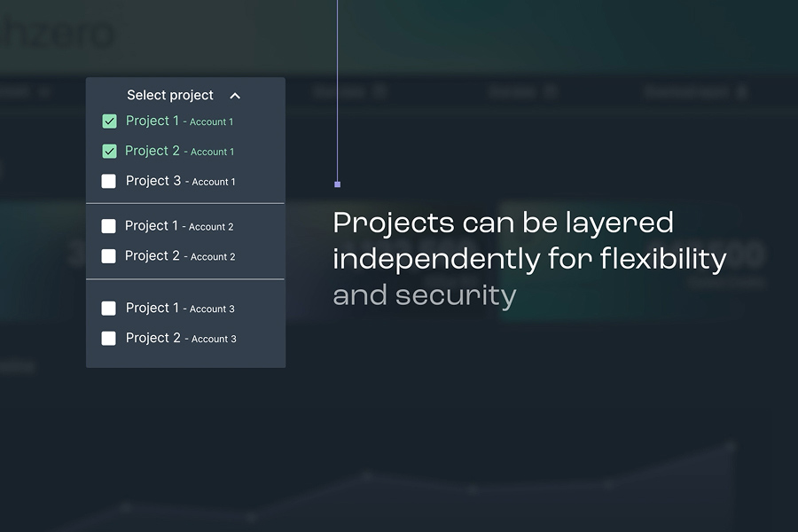Check the Project 2 Account 2 checkbox
798x532 pixels.
pos(108,256)
